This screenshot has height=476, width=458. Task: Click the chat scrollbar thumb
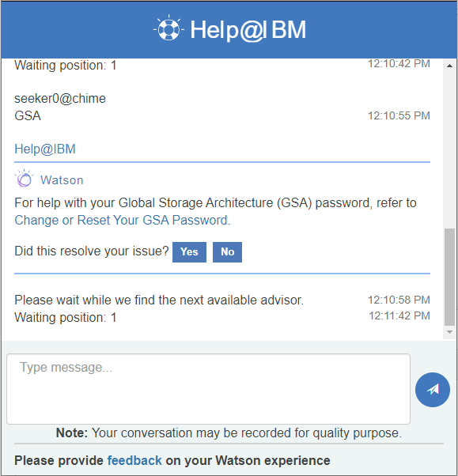(x=449, y=277)
